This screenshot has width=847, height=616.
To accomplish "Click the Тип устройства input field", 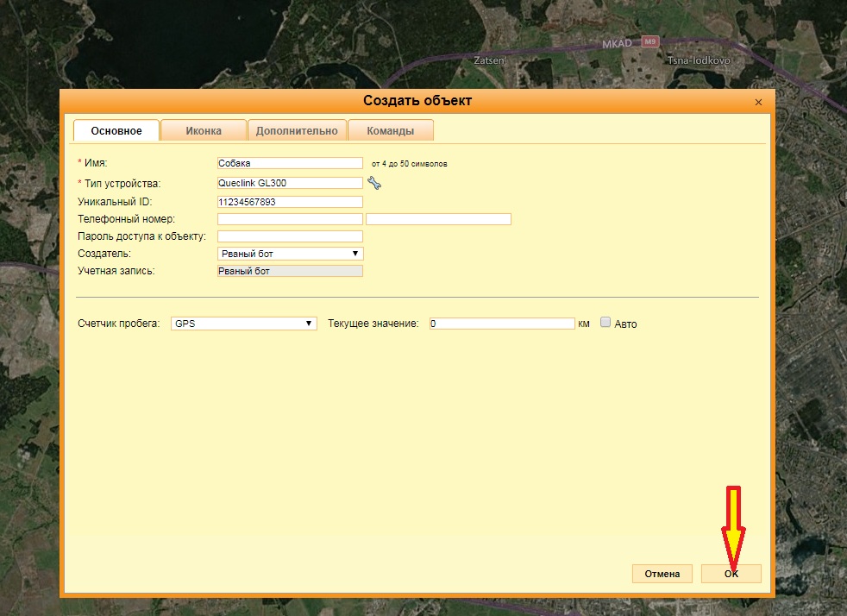I will pos(290,183).
